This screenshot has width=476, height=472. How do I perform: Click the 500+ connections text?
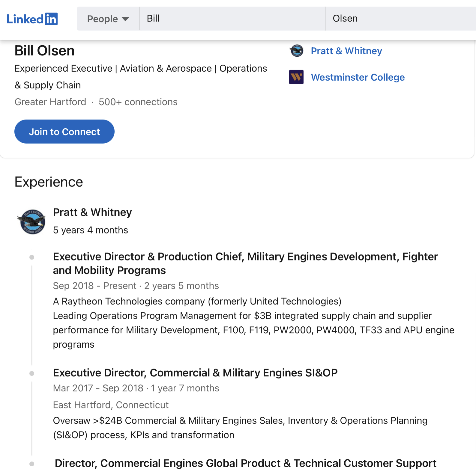tap(138, 102)
